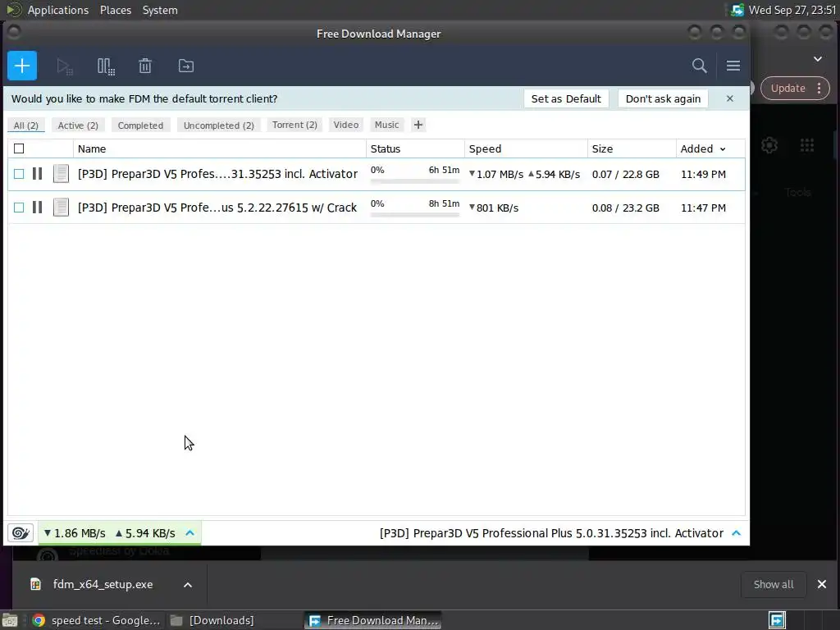Sort downloads by the Status column
The height and width of the screenshot is (630, 840).
point(415,149)
